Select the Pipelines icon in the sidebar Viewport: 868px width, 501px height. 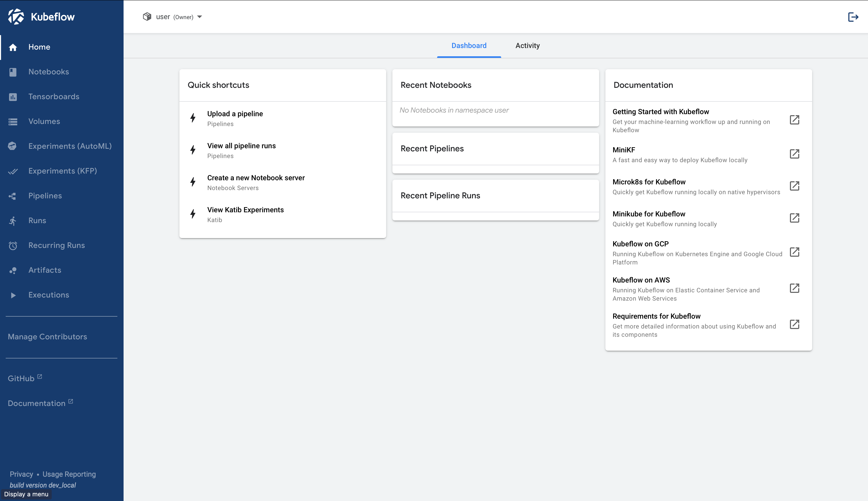[x=13, y=196]
